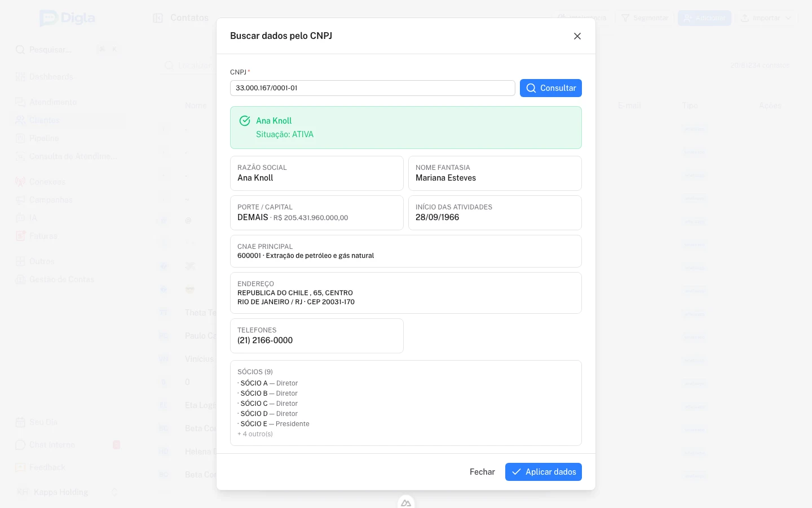Click the Adicionar contact button

pyautogui.click(x=704, y=18)
